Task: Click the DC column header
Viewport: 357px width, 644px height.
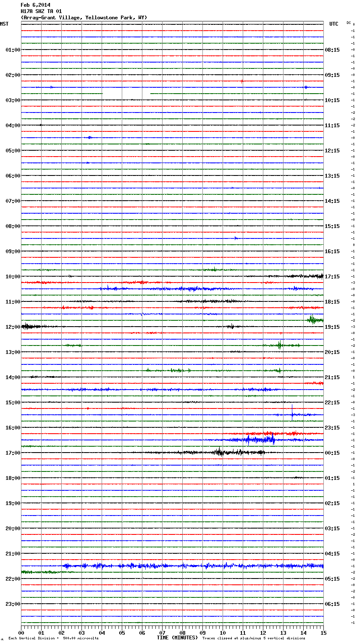Action: click(349, 23)
